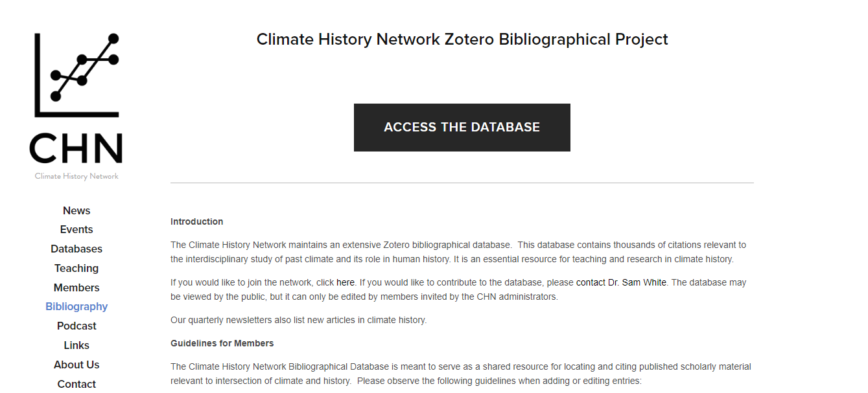Open the Contact page
868x393 pixels.
(x=76, y=385)
